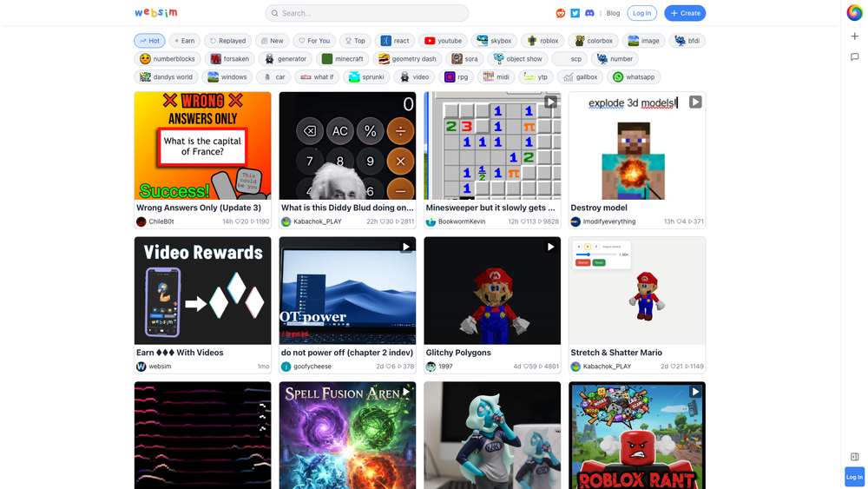Screen dimensions: 868x489
Task: Click the Log In button in right sidebar
Action: [855, 477]
